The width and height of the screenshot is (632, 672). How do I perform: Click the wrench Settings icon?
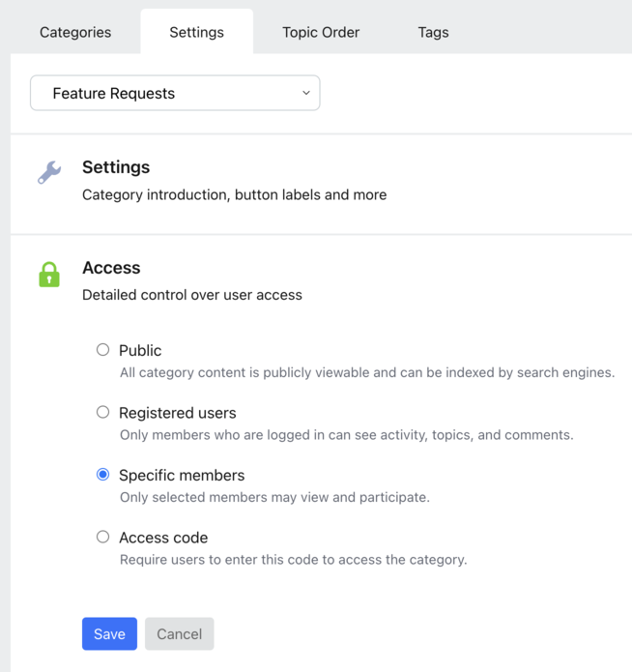49,172
